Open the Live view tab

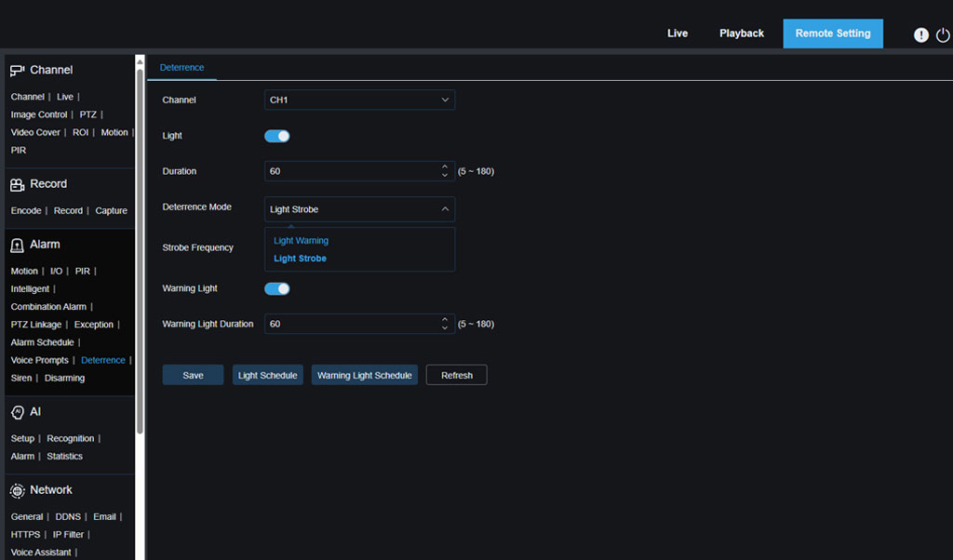tap(678, 33)
